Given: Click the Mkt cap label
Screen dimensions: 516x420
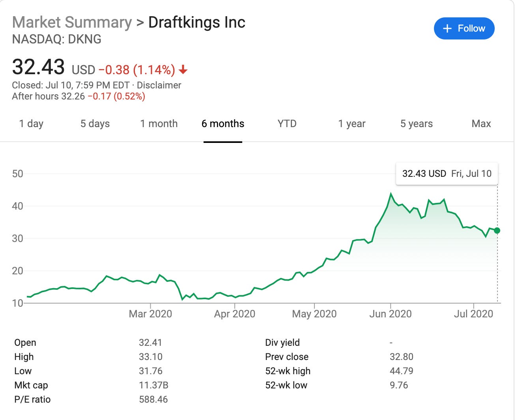Looking at the screenshot, I should pos(31,385).
